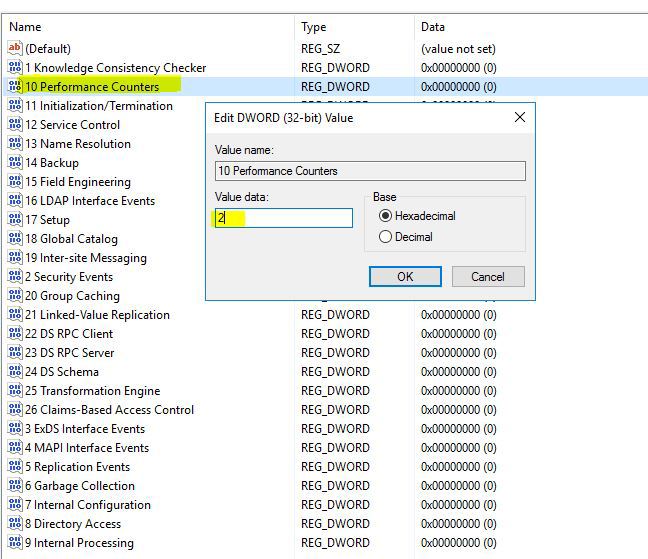Select the Decimal base option
This screenshot has height=559, width=648.
click(406, 237)
